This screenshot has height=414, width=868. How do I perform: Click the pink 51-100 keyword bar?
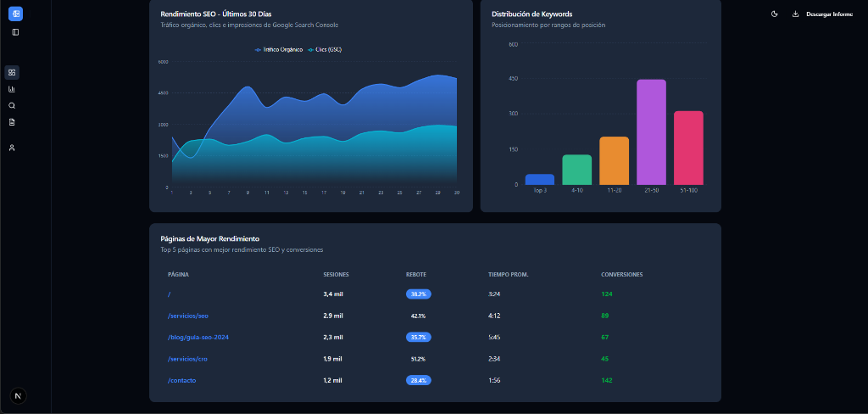pos(688,148)
